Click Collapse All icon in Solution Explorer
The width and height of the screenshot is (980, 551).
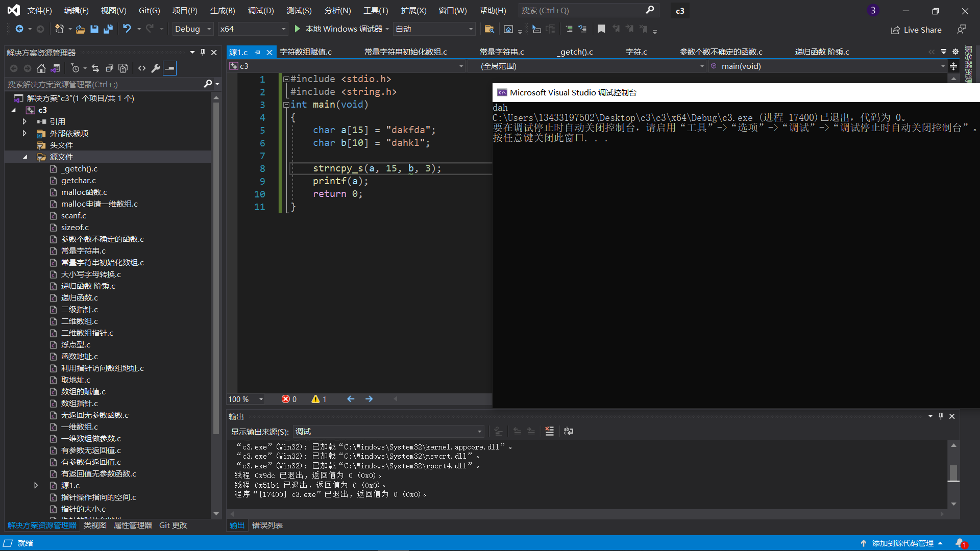109,68
